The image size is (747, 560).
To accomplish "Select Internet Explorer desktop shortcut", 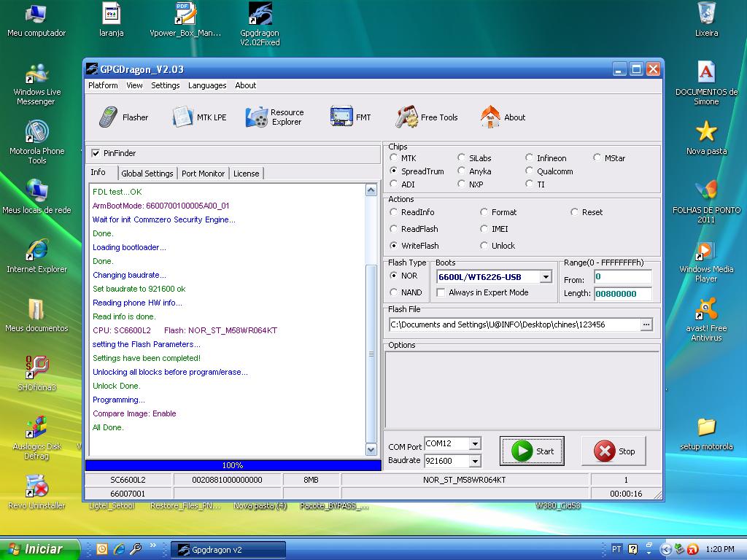I will click(36, 256).
